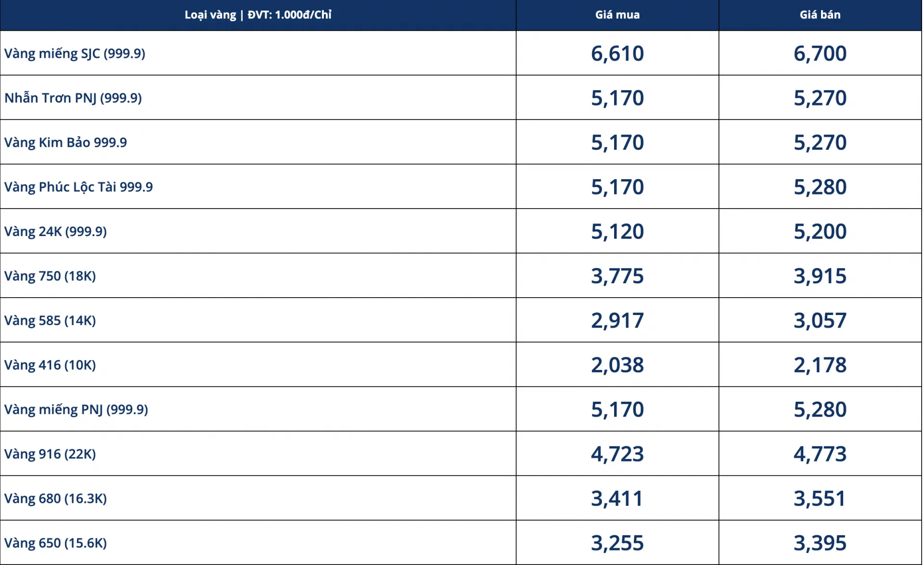Click the Vàng 24K (999.9) label

click(55, 231)
